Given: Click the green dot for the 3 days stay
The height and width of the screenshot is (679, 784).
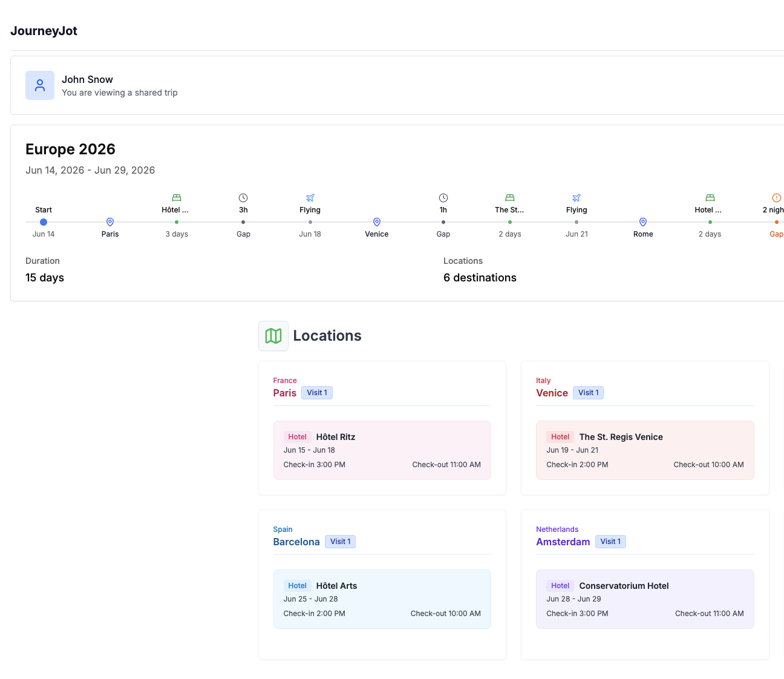Looking at the screenshot, I should pos(177,222).
